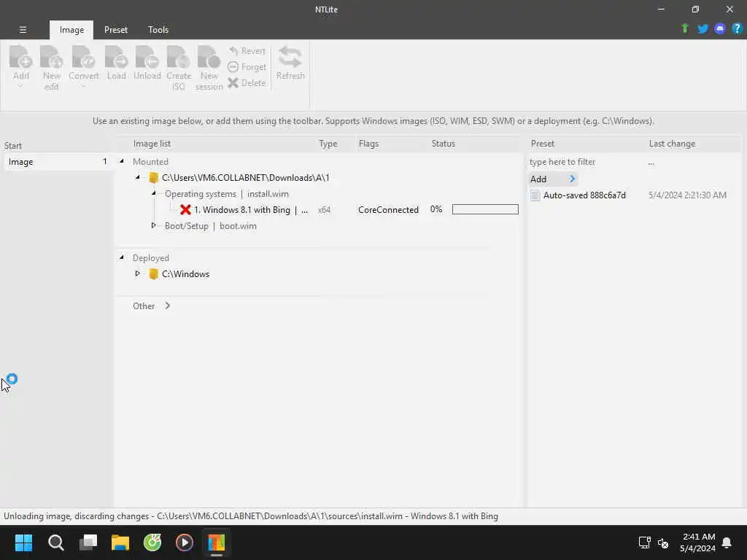Click the Auto-saved preset file icon
The image size is (747, 560).
535,195
